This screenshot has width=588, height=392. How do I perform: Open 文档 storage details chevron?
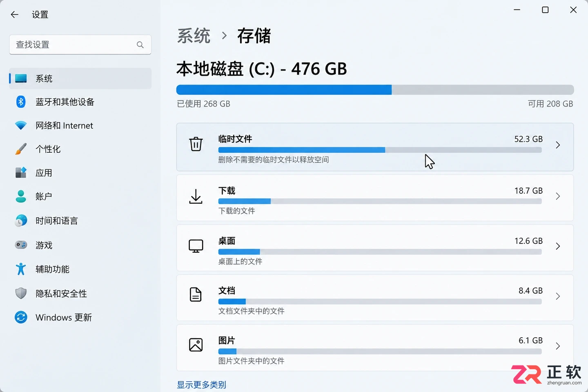tap(558, 296)
